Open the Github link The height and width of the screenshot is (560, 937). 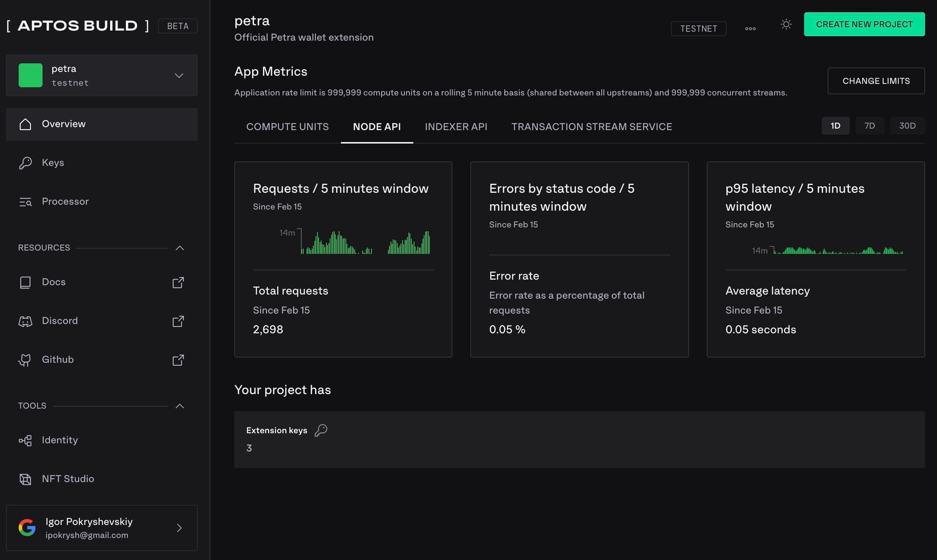[x=102, y=360]
